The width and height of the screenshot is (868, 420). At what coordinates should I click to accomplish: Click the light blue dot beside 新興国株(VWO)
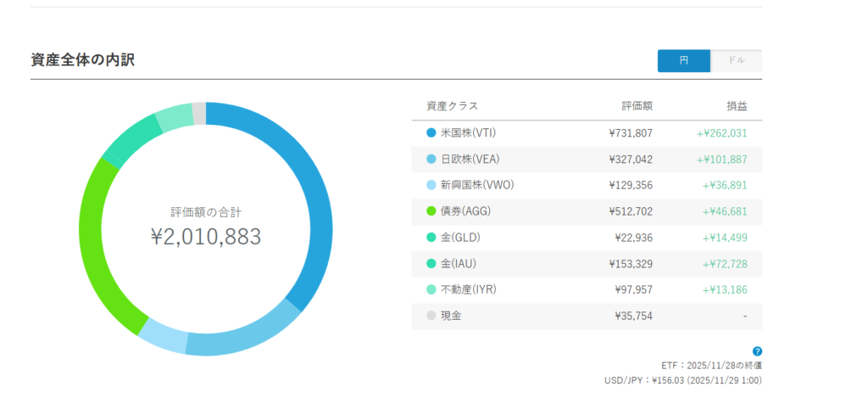coord(431,186)
